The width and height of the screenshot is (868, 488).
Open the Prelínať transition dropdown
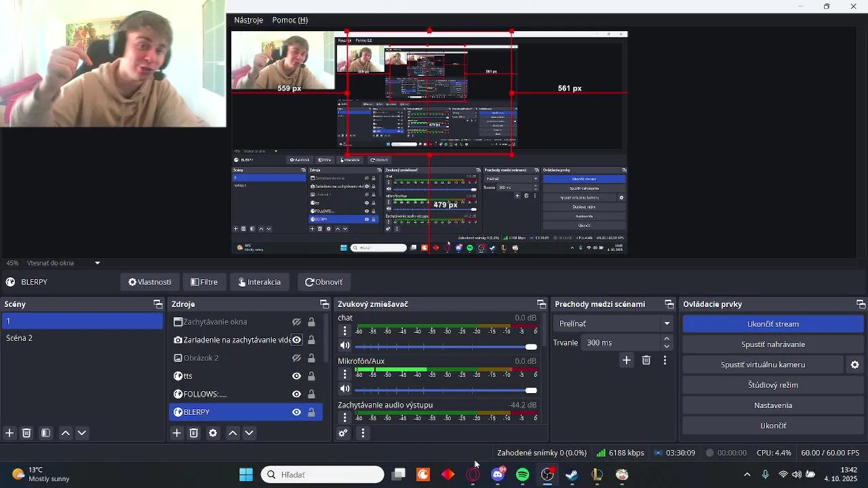pyautogui.click(x=614, y=324)
